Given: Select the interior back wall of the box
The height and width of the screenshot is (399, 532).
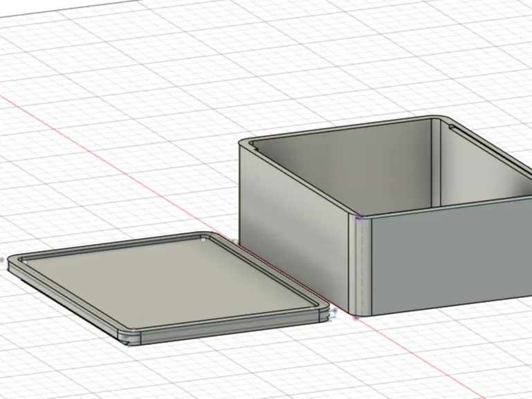Looking at the screenshot, I should 342,168.
